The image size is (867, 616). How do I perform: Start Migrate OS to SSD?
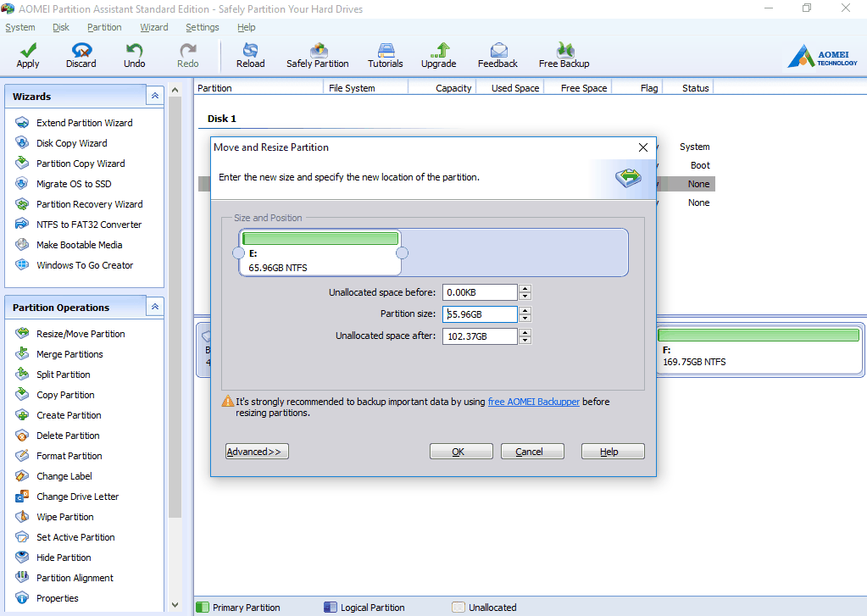[74, 184]
